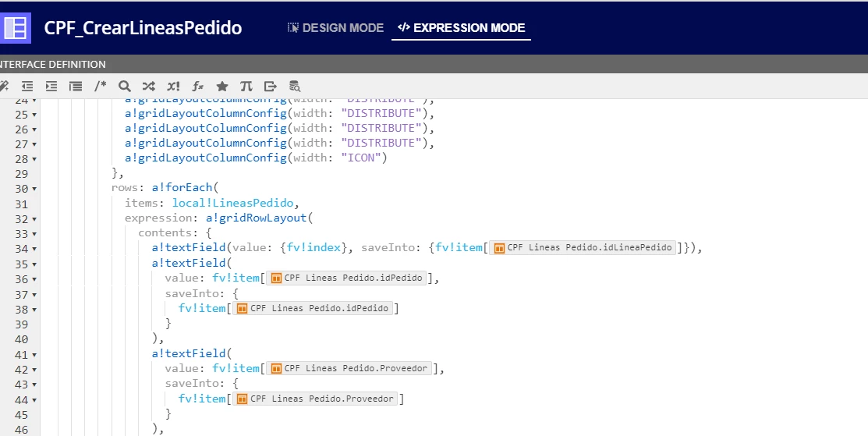Click the outdent code icon
The image size is (868, 436).
point(27,87)
